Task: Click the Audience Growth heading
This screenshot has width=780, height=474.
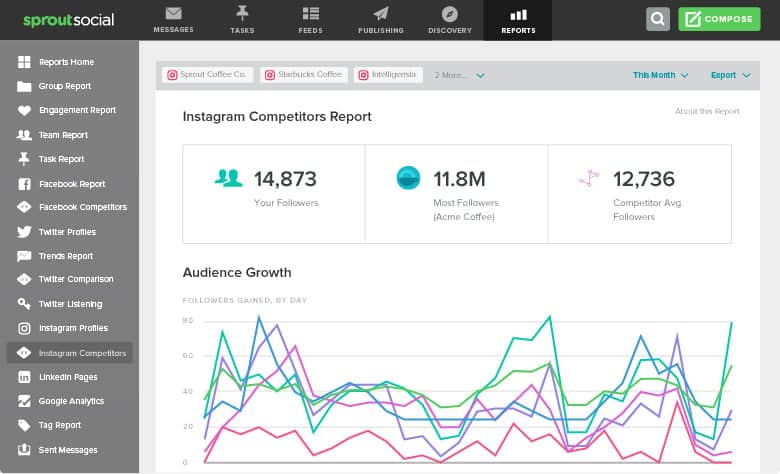Action: 237,273
